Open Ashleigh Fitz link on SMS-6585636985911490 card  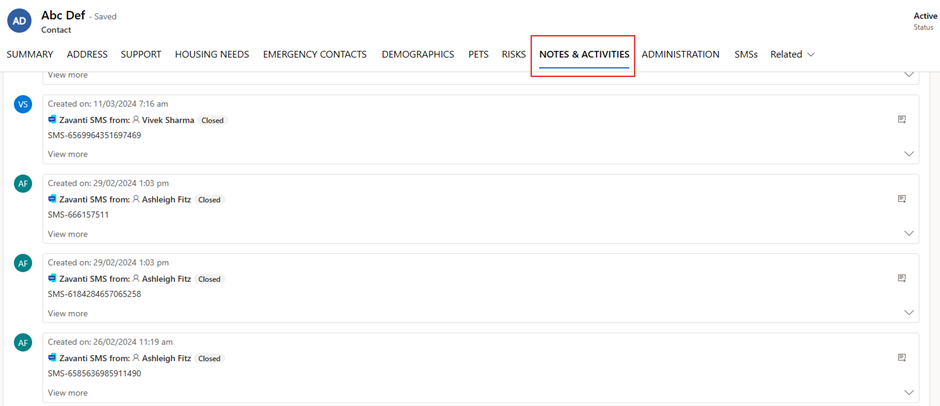[x=167, y=359]
